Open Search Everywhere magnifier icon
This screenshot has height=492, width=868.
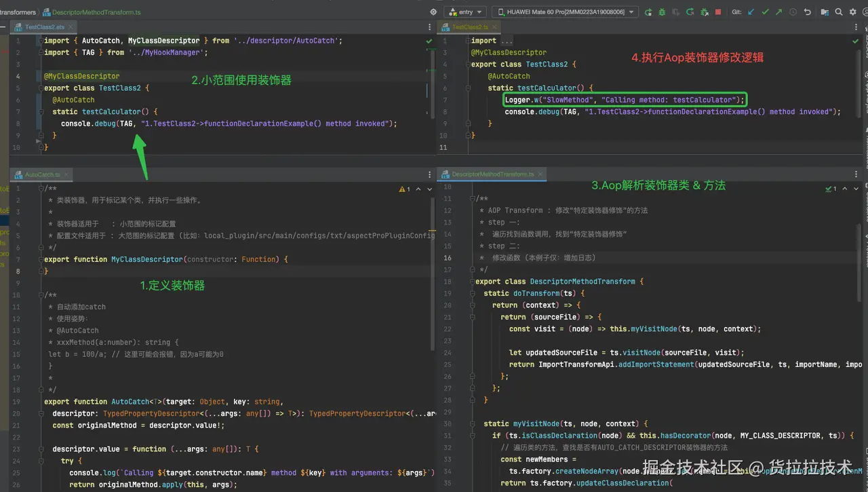839,12
